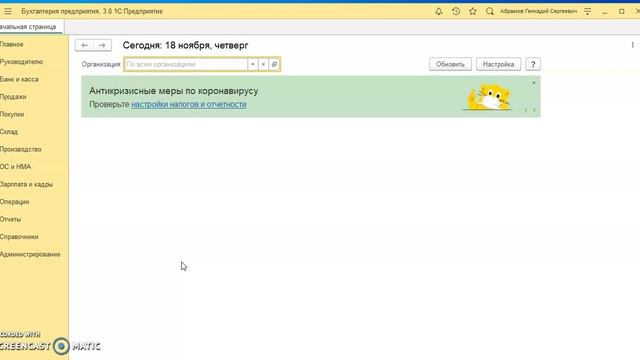Image resolution: width=640 pixels, height=360 pixels.
Task: Open favorites star icon
Action: click(x=473, y=11)
